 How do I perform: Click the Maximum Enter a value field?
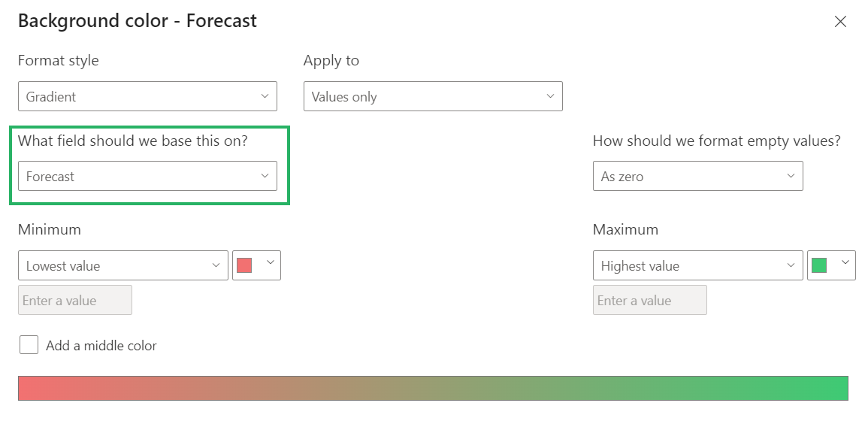(x=649, y=300)
